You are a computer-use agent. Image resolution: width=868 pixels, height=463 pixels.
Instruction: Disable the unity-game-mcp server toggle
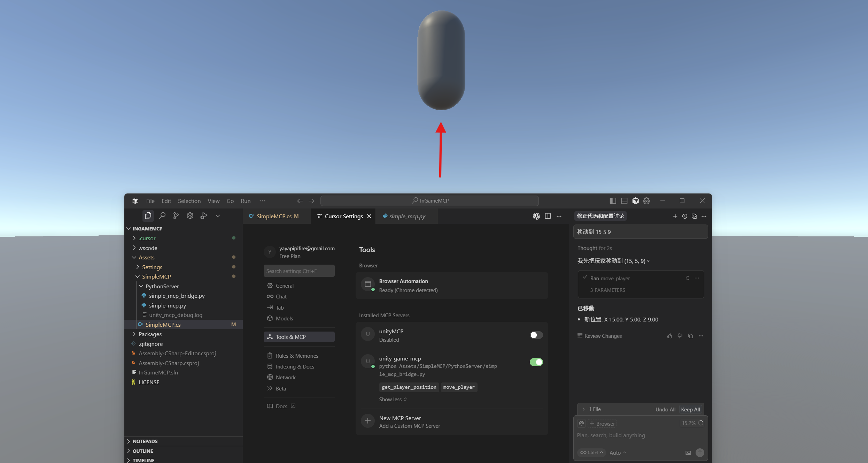[536, 362]
